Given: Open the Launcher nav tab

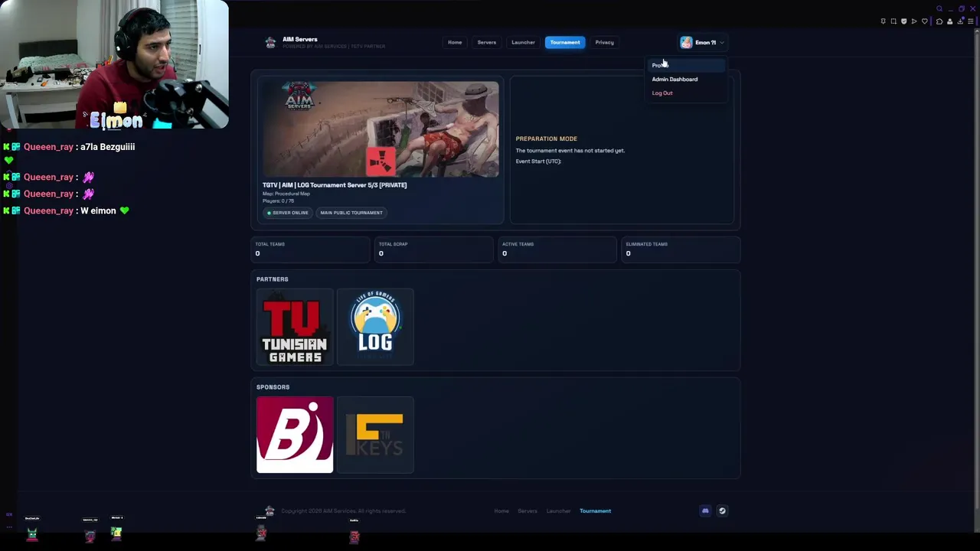Looking at the screenshot, I should [523, 42].
